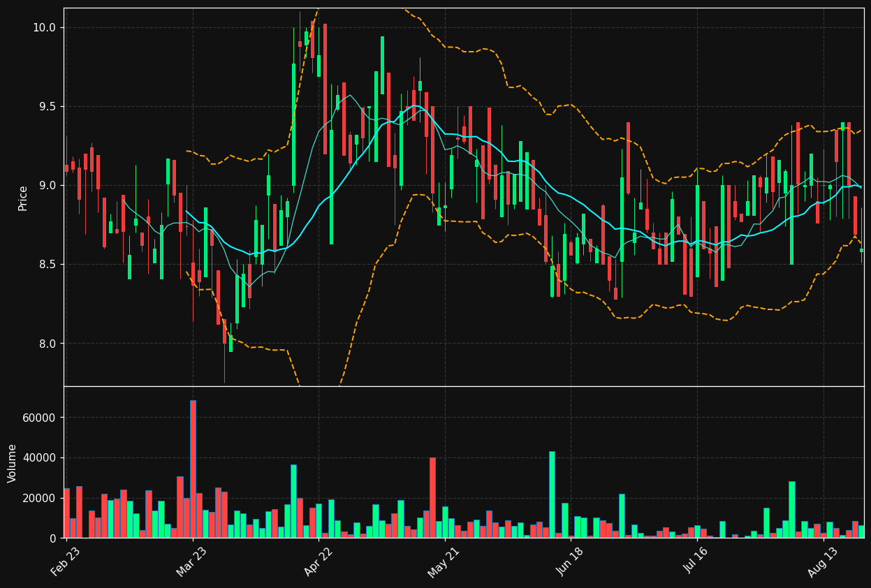Image resolution: width=871 pixels, height=588 pixels.
Task: Pick the 'Apr 22' date label
Action: [318, 561]
